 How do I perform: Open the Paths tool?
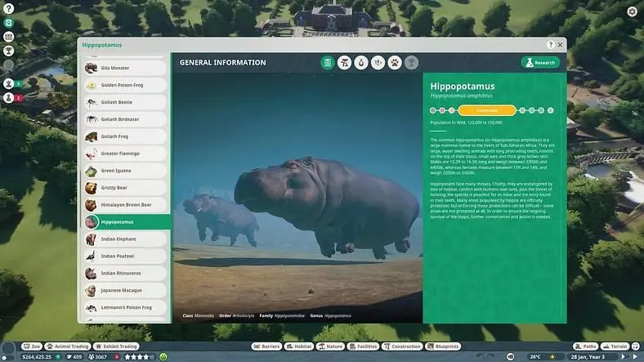(x=586, y=346)
